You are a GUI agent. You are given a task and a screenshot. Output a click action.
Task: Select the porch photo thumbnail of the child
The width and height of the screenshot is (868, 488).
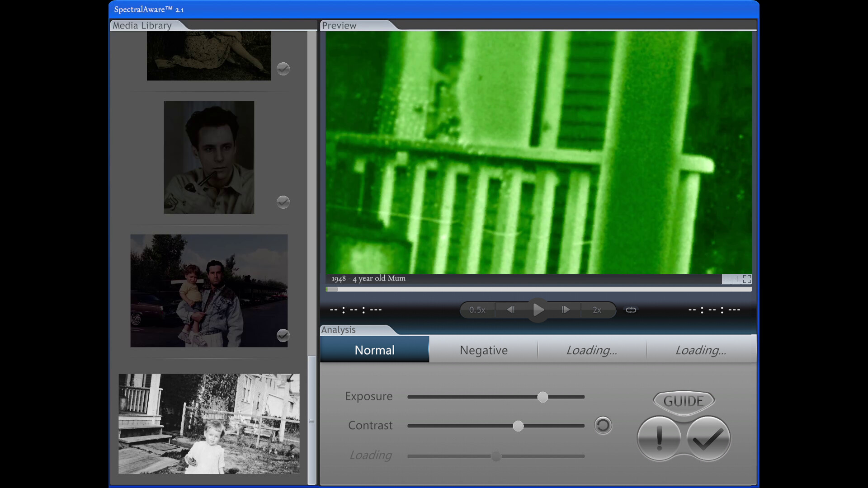pyautogui.click(x=209, y=424)
